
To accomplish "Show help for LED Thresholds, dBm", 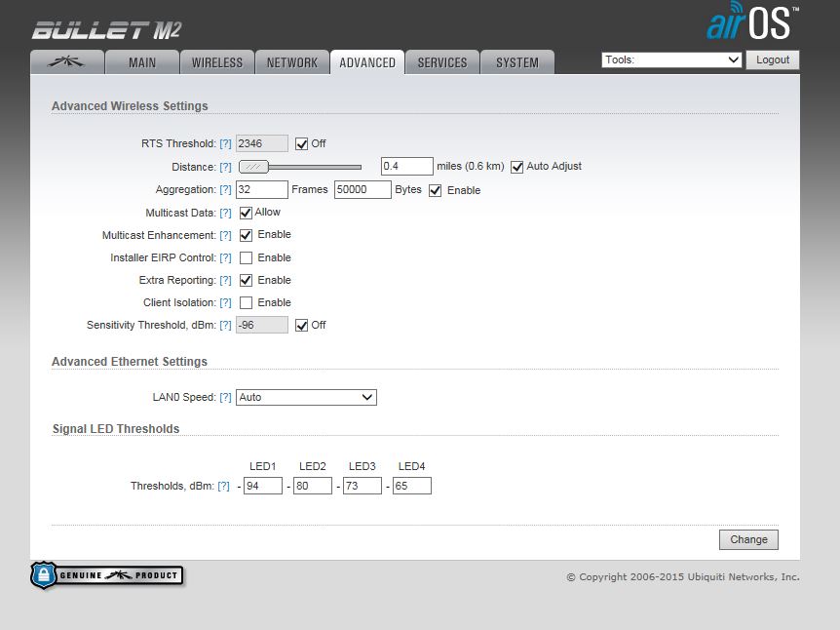I will point(223,486).
